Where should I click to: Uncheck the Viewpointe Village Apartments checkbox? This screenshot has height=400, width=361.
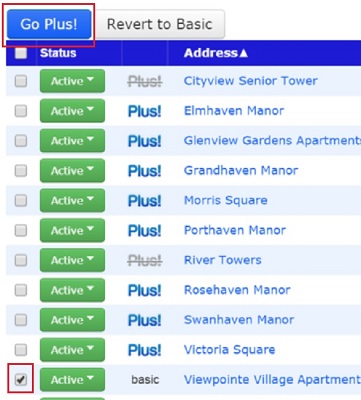click(x=21, y=379)
